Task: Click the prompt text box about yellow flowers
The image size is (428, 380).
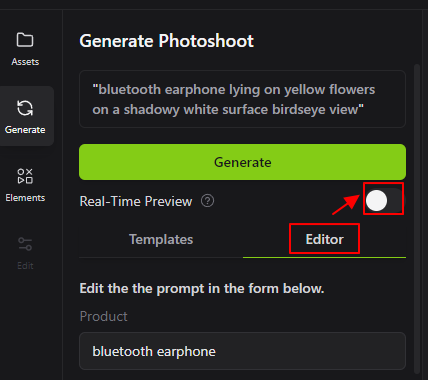Action: (242, 99)
